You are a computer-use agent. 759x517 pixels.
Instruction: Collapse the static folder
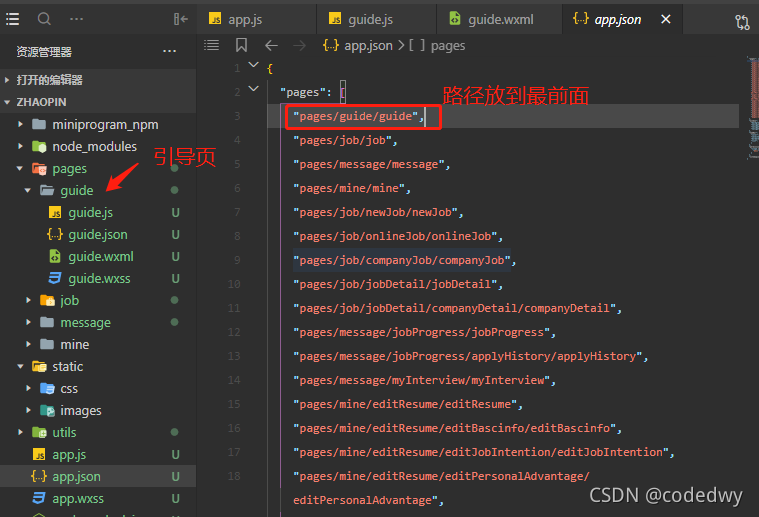click(20, 366)
